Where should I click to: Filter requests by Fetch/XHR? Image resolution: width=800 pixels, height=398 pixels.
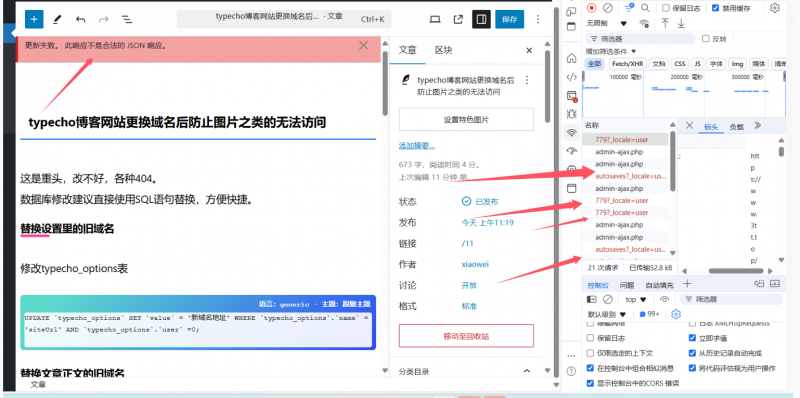coord(628,64)
